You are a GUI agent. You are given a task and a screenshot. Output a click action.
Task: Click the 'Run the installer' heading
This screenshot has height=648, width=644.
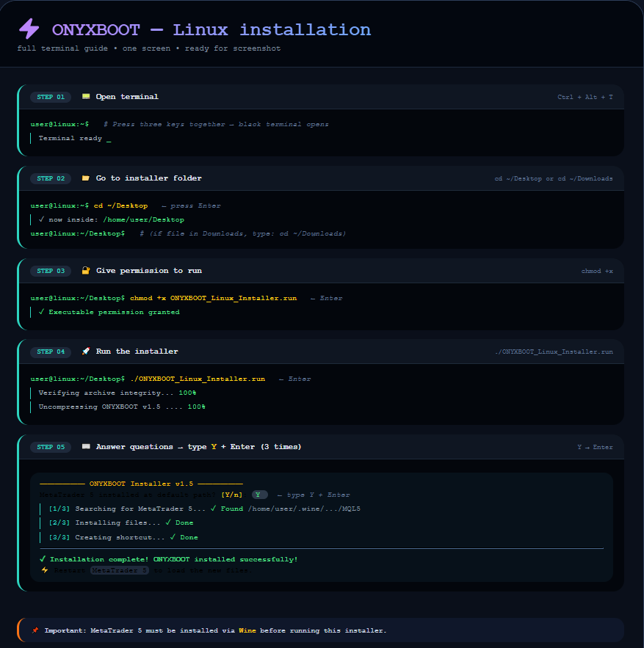pyautogui.click(x=137, y=352)
